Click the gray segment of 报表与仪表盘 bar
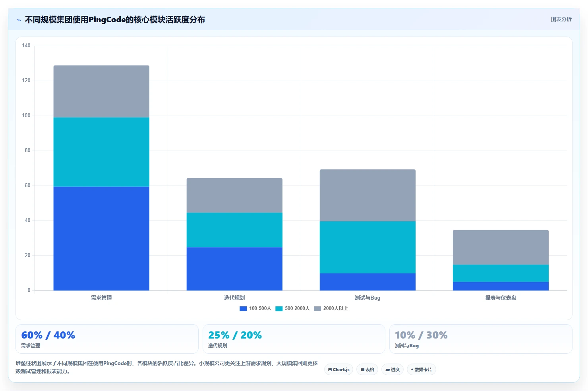 coord(501,247)
